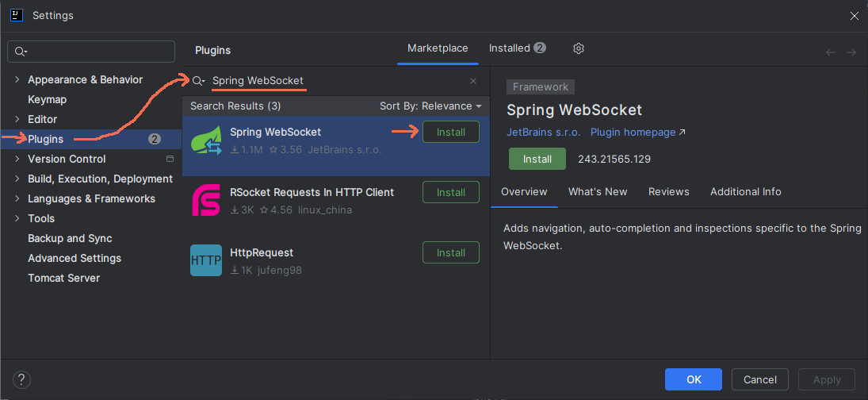
Task: Click the search magnifier history icon
Action: (x=199, y=81)
